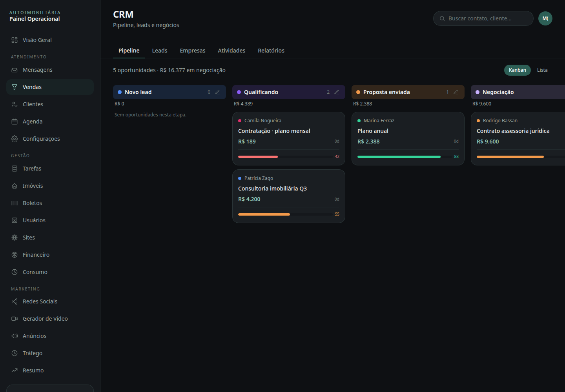The width and height of the screenshot is (565, 392).
Task: Show the Relatórios tab
Action: pos(271,51)
